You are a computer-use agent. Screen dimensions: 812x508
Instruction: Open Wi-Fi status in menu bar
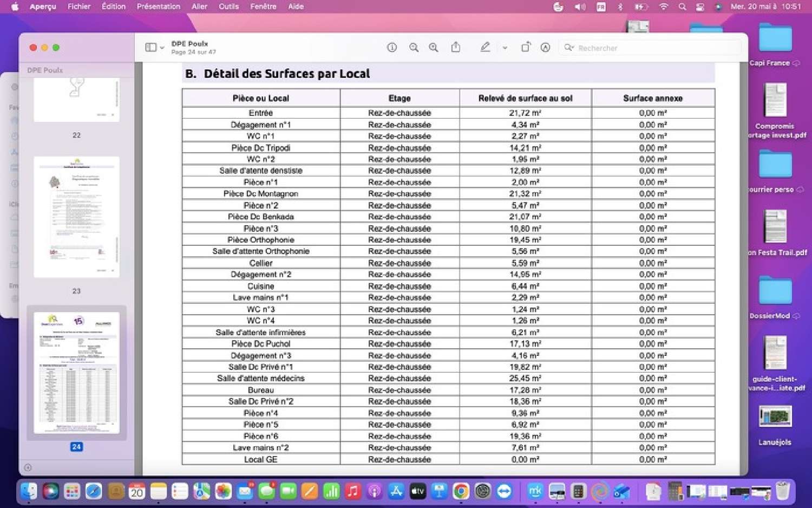point(663,6)
